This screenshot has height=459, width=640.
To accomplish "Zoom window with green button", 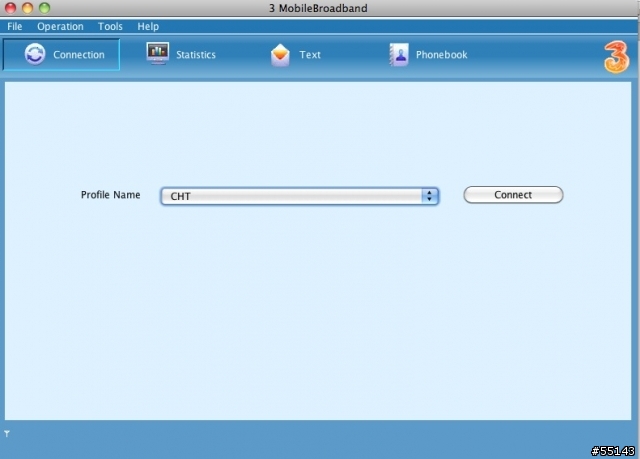I will (x=44, y=8).
